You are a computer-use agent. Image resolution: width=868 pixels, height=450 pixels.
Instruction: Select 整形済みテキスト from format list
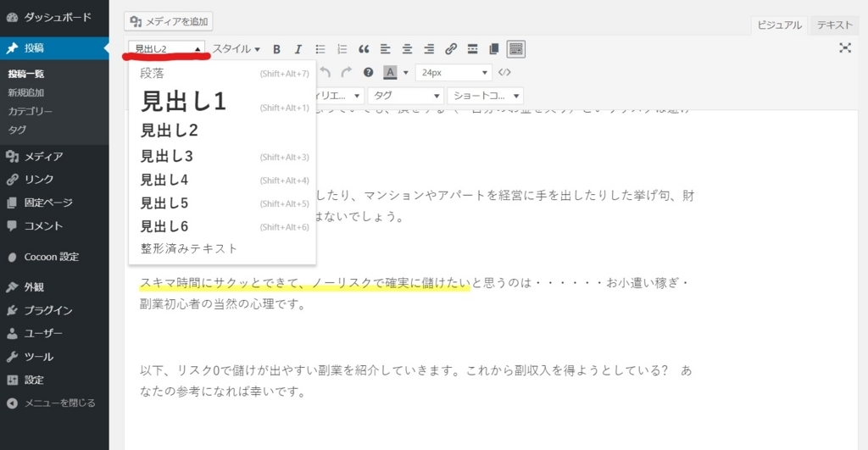click(222, 249)
